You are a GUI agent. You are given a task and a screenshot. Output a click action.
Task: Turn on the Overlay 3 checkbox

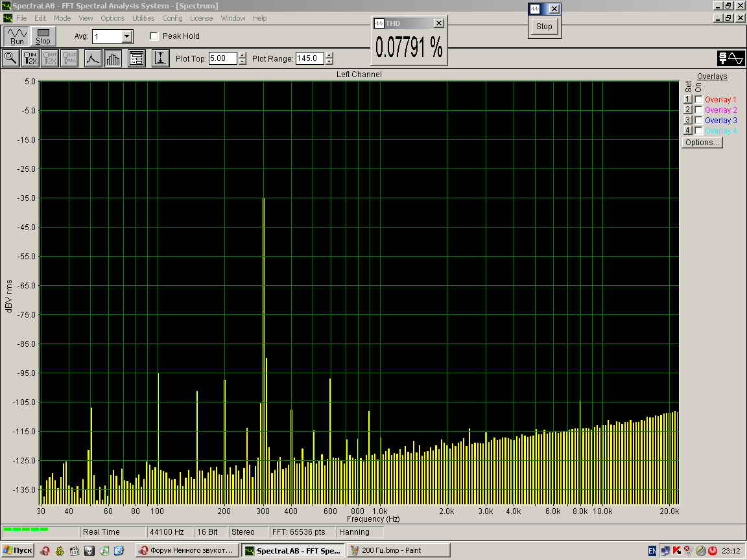(698, 121)
